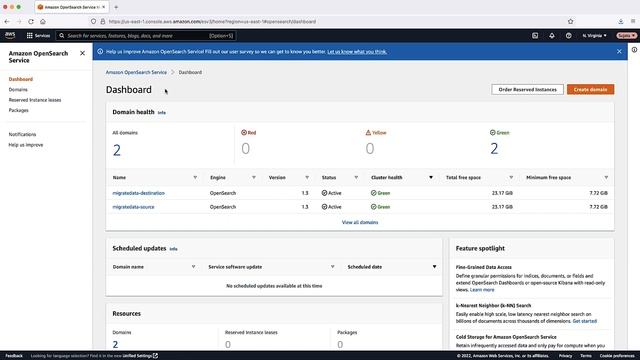Open Notifications in the sidebar
The image size is (640, 360).
tap(22, 134)
